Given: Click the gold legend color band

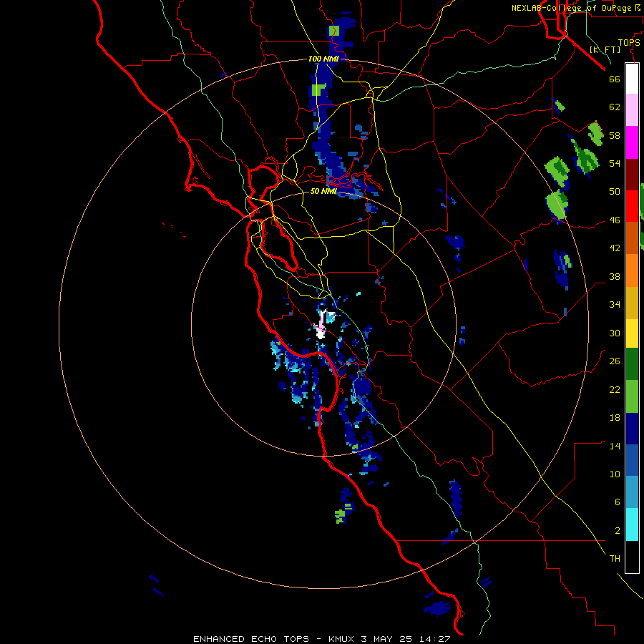Looking at the screenshot, I should click(x=632, y=303).
